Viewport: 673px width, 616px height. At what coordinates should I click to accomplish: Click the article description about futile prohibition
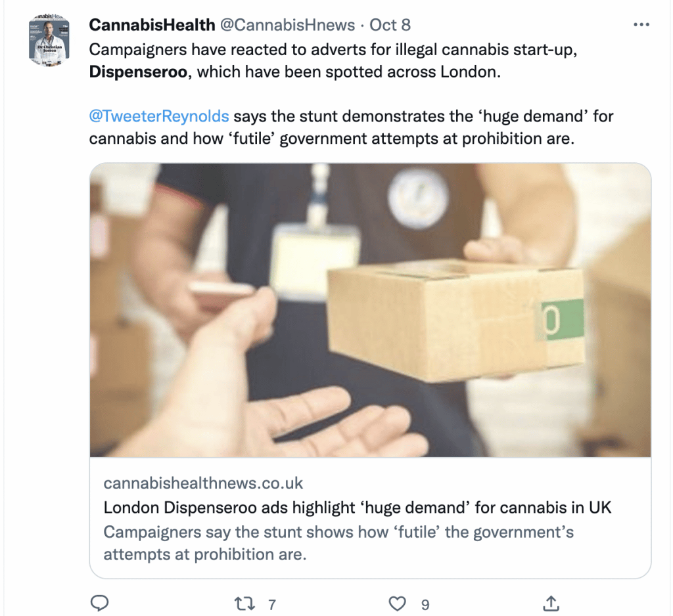coord(338,543)
